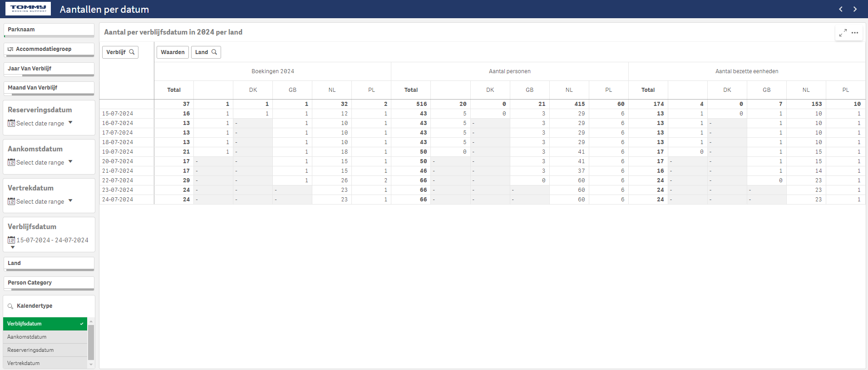Click the search icon in Land dimension button
The image size is (868, 370).
(x=214, y=52)
